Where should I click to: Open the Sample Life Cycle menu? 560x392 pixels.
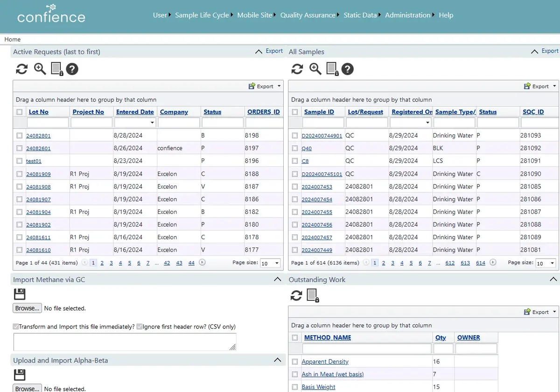202,15
